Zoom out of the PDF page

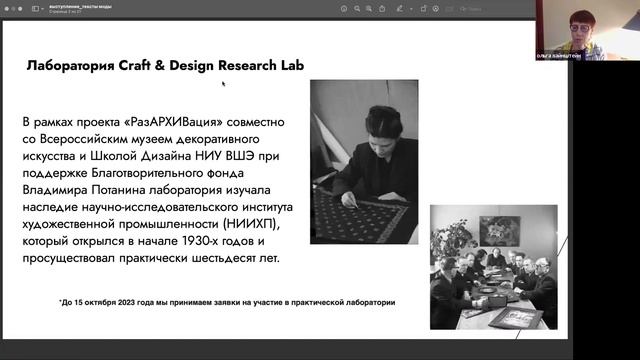pyautogui.click(x=357, y=9)
